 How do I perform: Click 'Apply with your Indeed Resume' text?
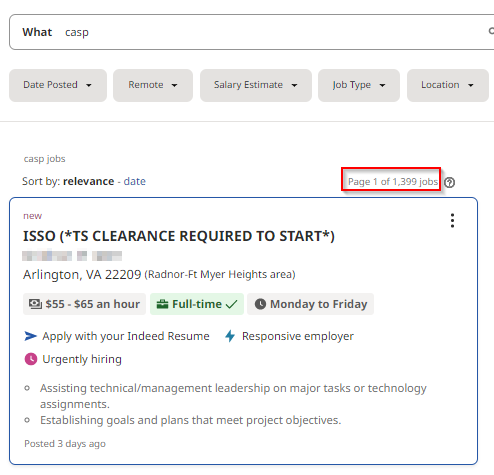[126, 336]
